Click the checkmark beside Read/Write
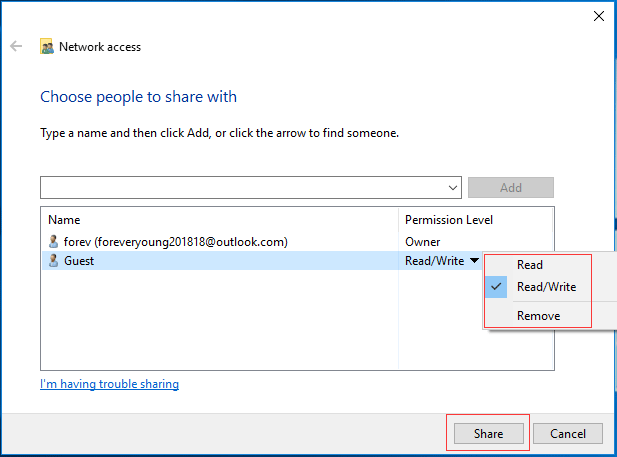Image resolution: width=617 pixels, height=457 pixels. click(497, 287)
